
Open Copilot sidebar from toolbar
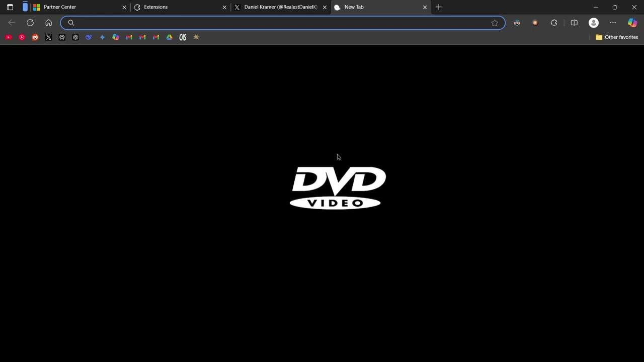tap(632, 23)
